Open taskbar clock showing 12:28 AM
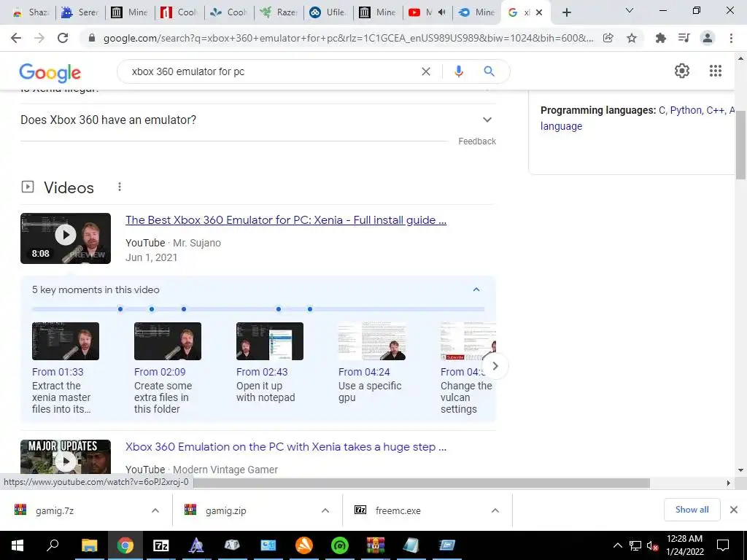This screenshot has width=747, height=560. pyautogui.click(x=684, y=545)
